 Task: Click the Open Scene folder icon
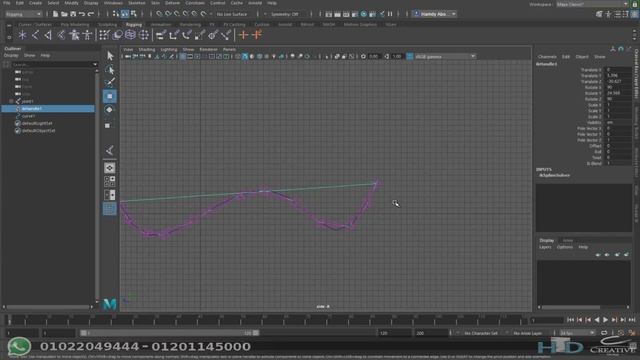pos(64,14)
